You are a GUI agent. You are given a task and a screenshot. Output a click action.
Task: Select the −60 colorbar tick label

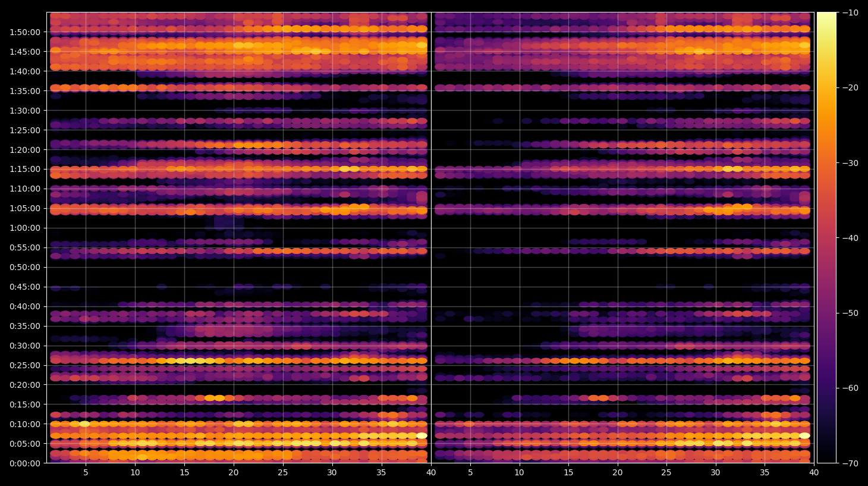pyautogui.click(x=850, y=388)
